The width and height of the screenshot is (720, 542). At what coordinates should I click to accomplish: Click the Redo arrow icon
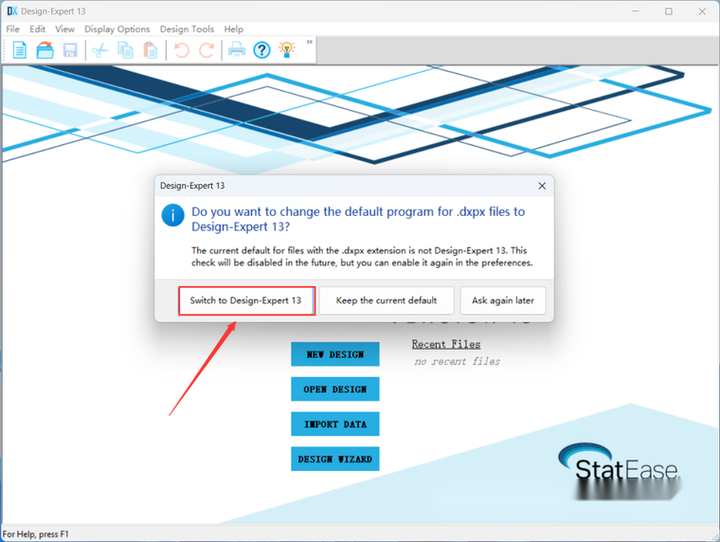coord(206,50)
